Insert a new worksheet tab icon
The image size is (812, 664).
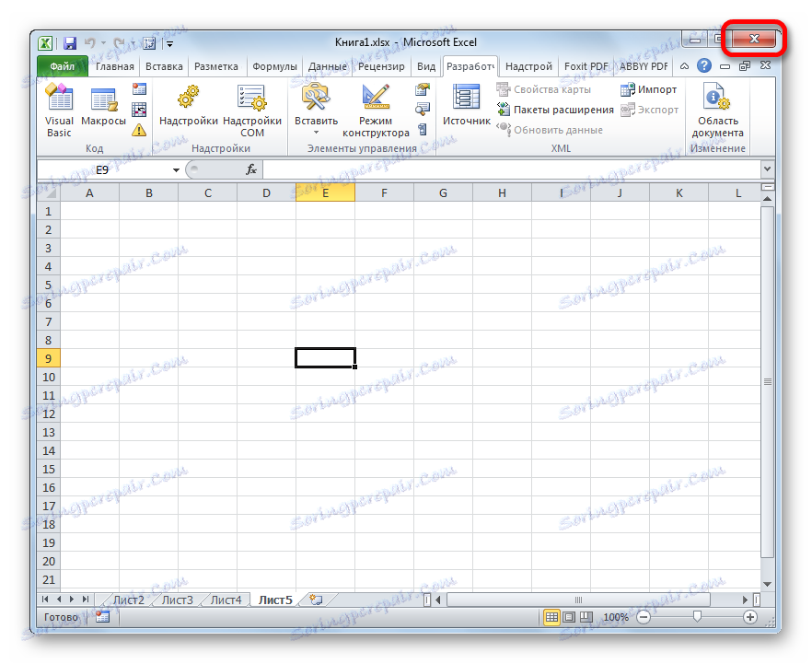tap(316, 600)
